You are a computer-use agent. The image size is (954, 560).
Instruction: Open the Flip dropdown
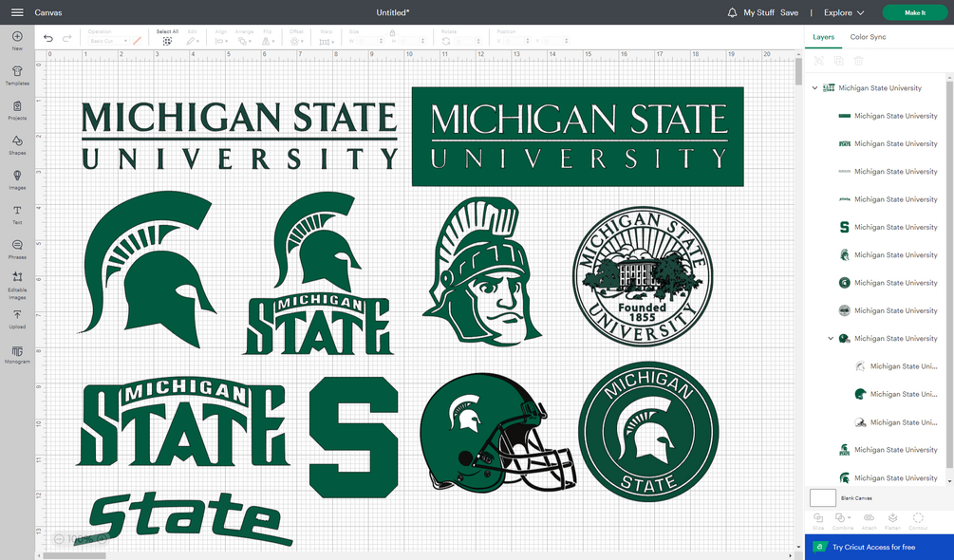[267, 41]
